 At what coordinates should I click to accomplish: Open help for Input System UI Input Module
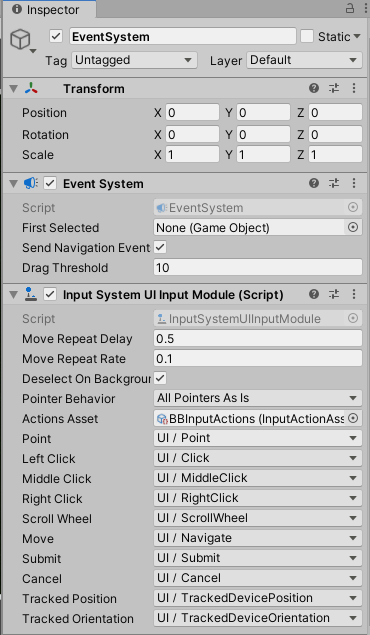tap(314, 294)
